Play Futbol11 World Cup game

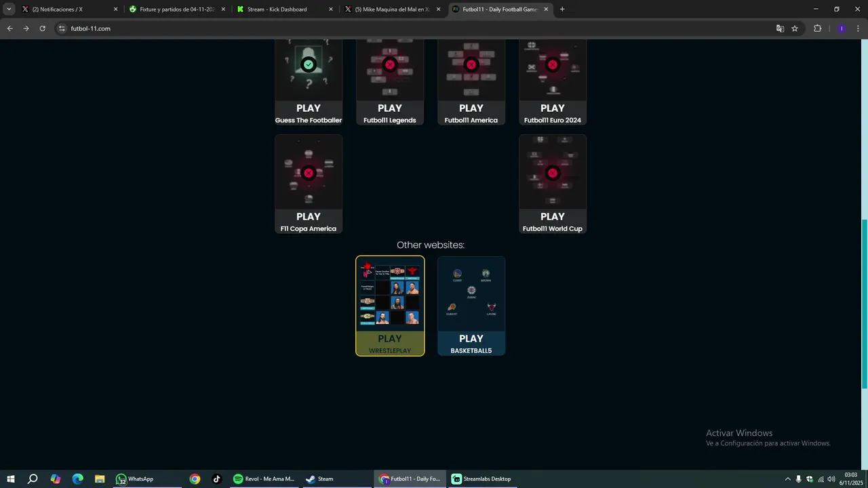(x=553, y=184)
